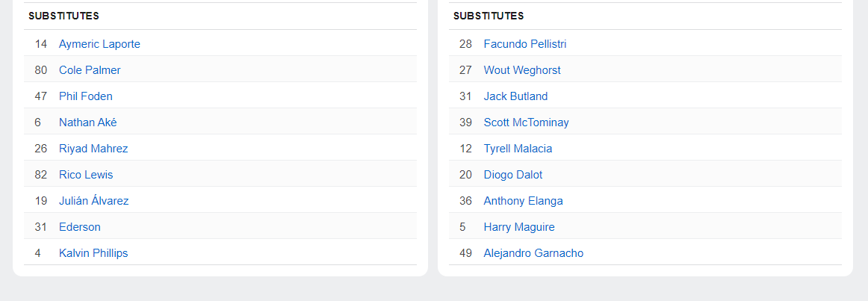Screen dimensions: 868x301
Task: Click on Tyrell Malacia
Action: [x=518, y=149]
